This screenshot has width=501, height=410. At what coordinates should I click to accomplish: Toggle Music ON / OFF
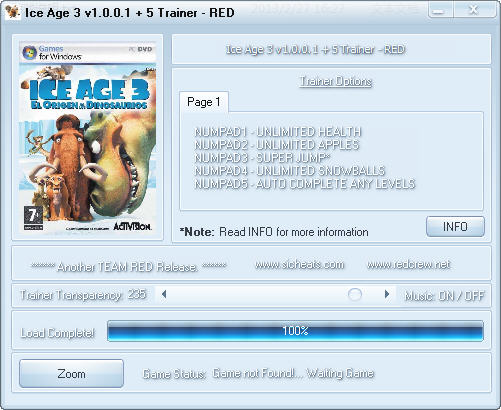(x=444, y=296)
